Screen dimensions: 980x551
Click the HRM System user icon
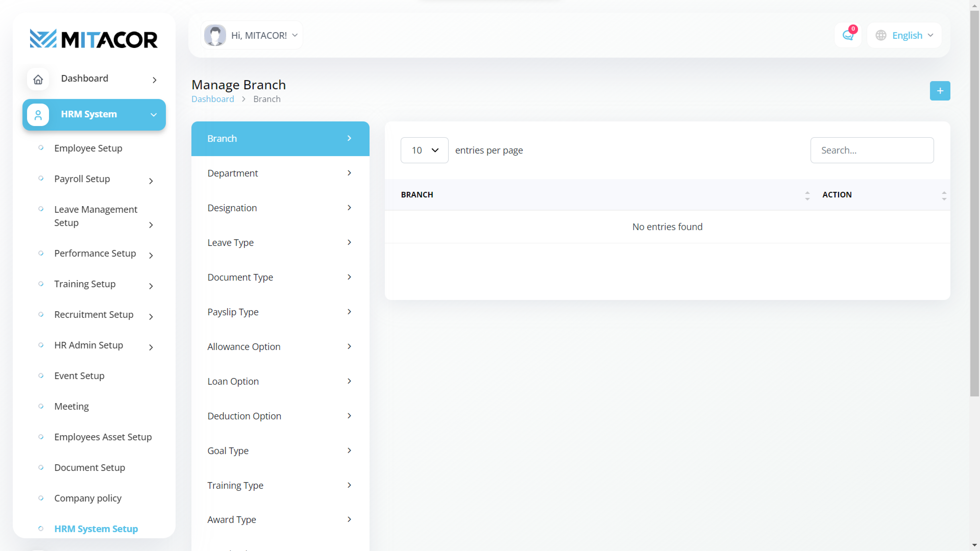[x=38, y=115]
